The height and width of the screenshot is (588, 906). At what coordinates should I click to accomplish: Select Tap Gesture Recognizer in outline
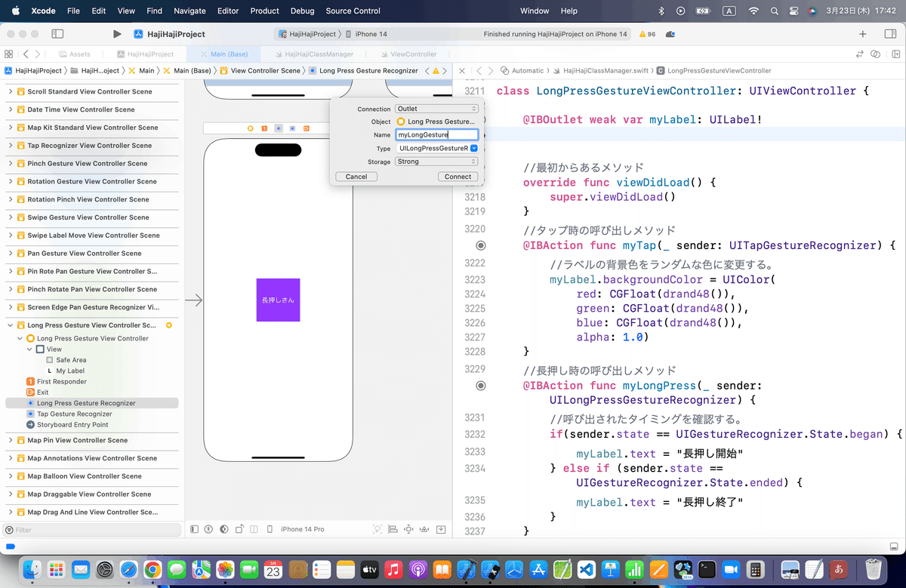click(x=74, y=414)
